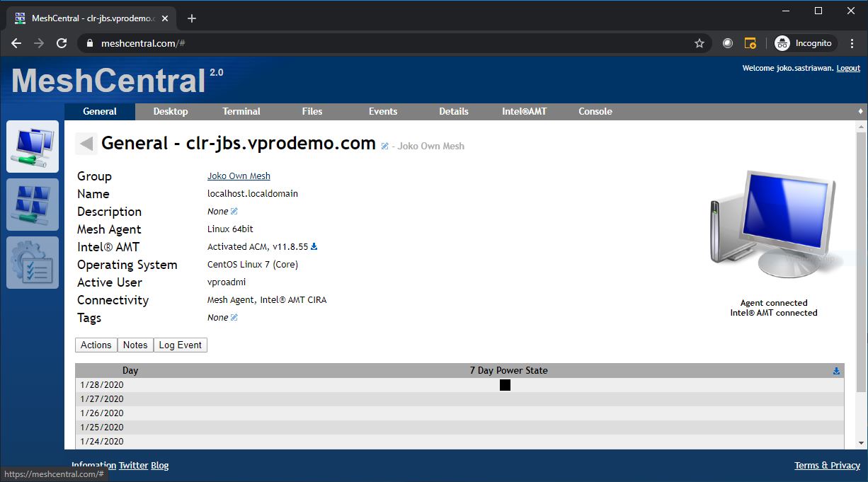Click 'Linux 64bit' Mesh Agent value
This screenshot has height=482, width=868.
(230, 229)
